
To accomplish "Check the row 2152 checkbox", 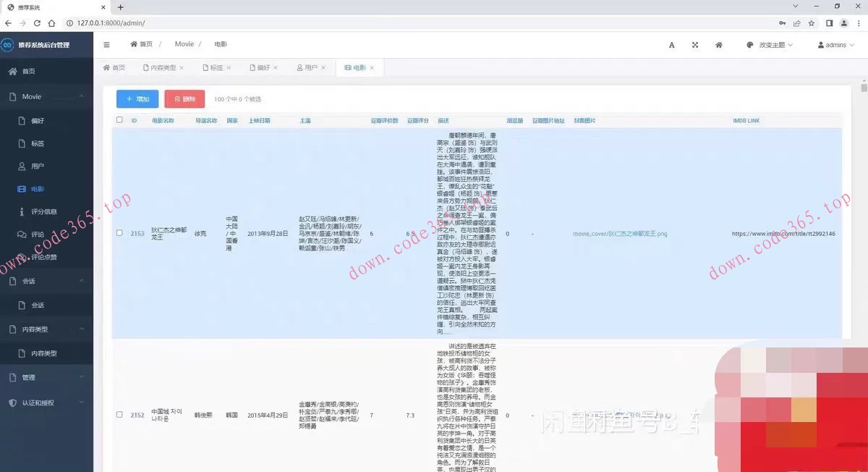I will click(x=119, y=415).
